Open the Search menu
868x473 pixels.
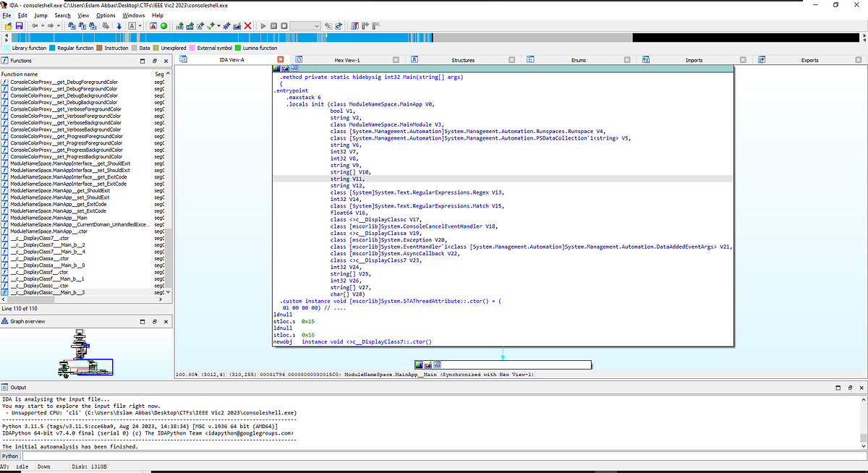click(61, 14)
